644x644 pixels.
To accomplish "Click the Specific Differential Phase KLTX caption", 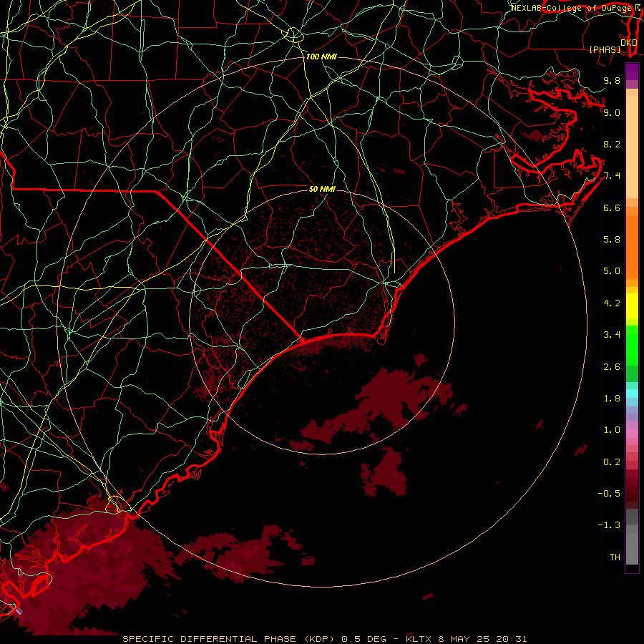I will coord(325,639).
